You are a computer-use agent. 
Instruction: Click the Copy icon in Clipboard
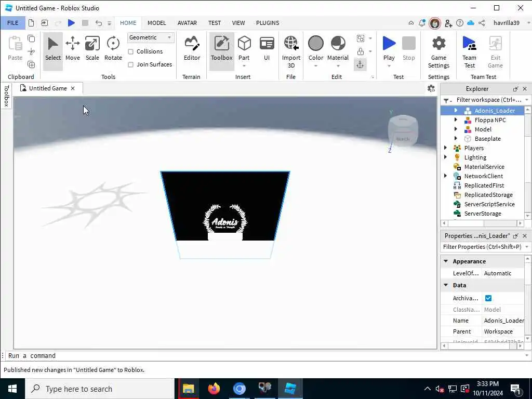coord(31,38)
